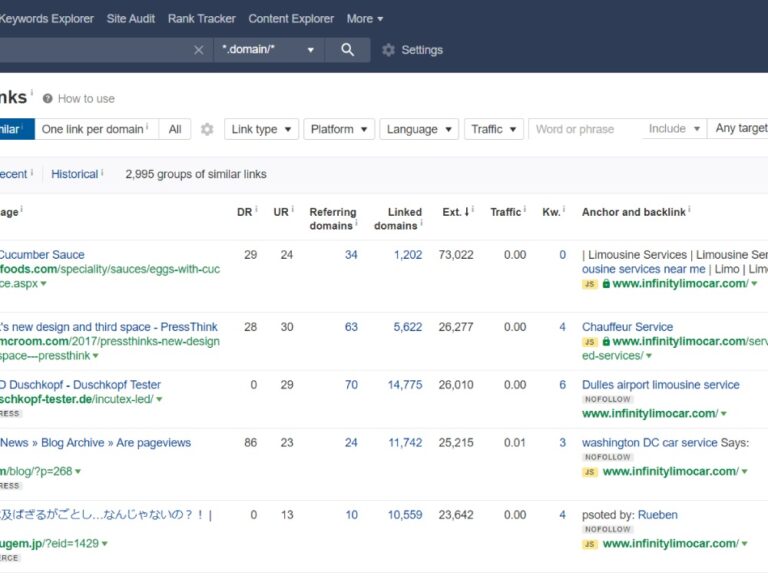Image resolution: width=768 pixels, height=576 pixels.
Task: Sort by the Ext. column arrow
Action: 467,212
